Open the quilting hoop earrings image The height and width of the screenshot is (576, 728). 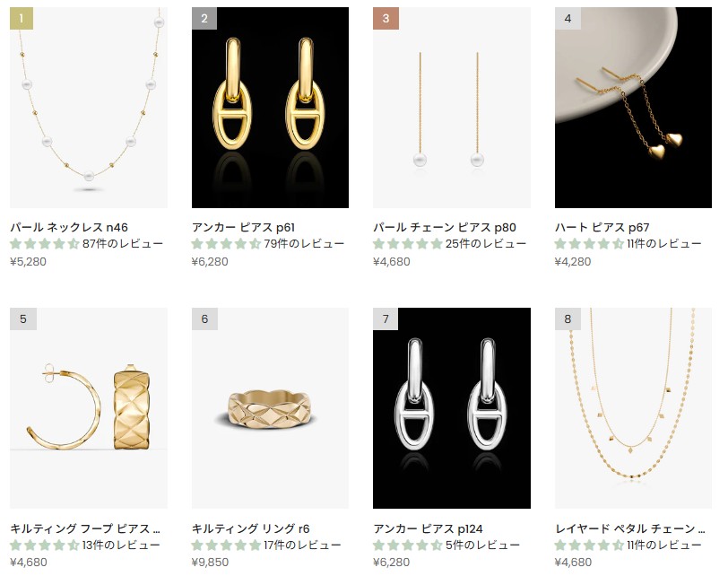[89, 408]
